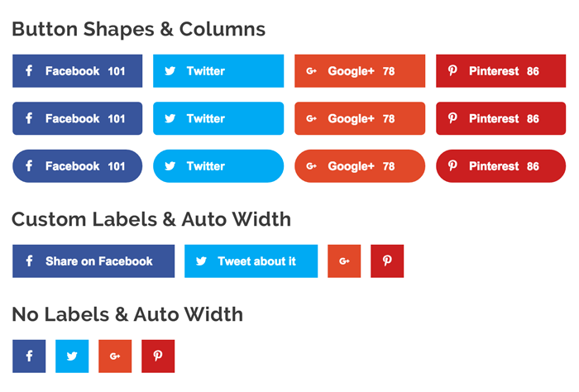579x392 pixels.
Task: Click the icon-only Twitter square button
Action: [x=72, y=356]
